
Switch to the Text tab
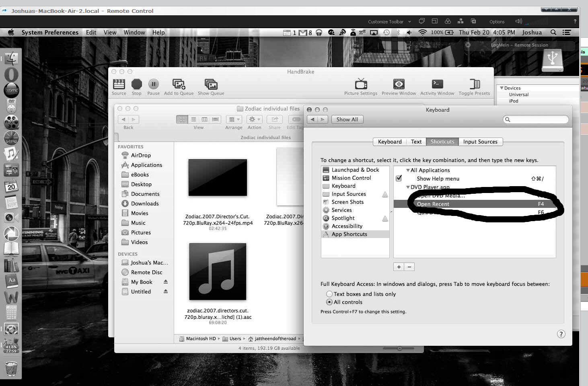(x=416, y=142)
